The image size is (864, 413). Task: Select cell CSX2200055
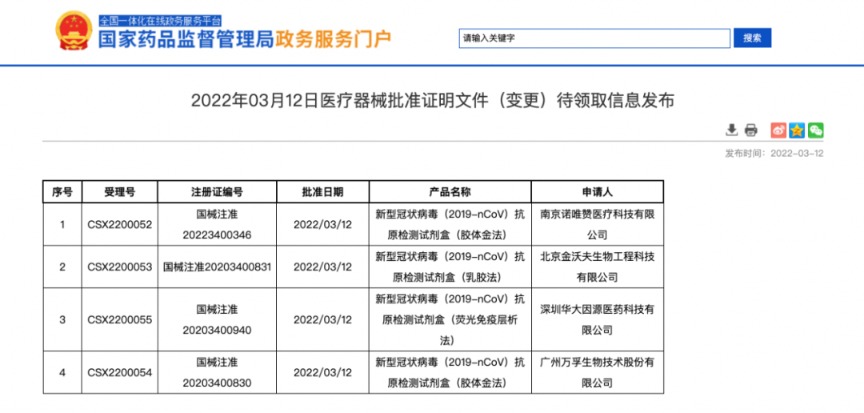tap(120, 320)
